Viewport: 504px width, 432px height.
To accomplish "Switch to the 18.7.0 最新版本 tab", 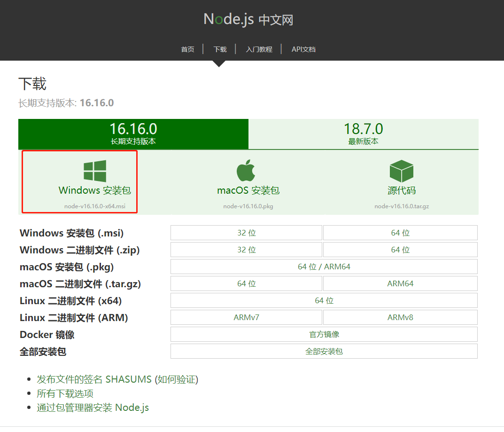I will click(364, 134).
